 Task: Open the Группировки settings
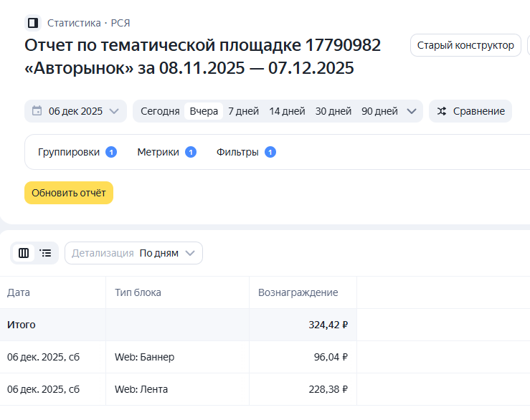69,152
